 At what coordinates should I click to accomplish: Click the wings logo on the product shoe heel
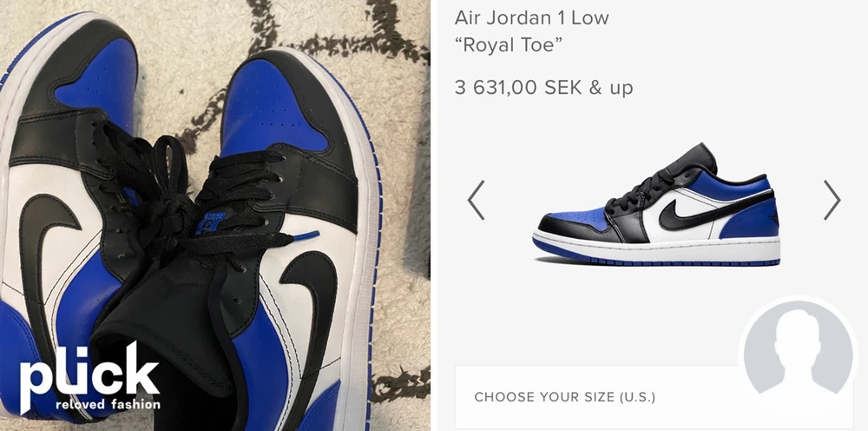[773, 216]
